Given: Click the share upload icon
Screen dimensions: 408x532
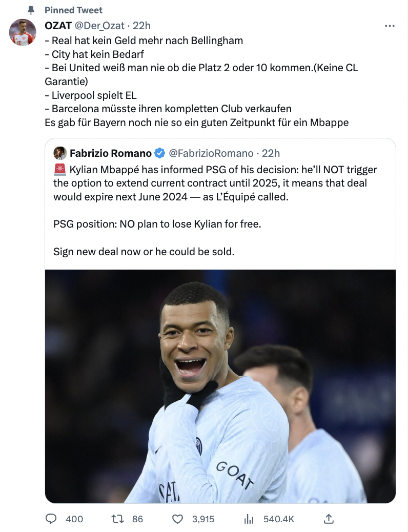Looking at the screenshot, I should [x=329, y=519].
